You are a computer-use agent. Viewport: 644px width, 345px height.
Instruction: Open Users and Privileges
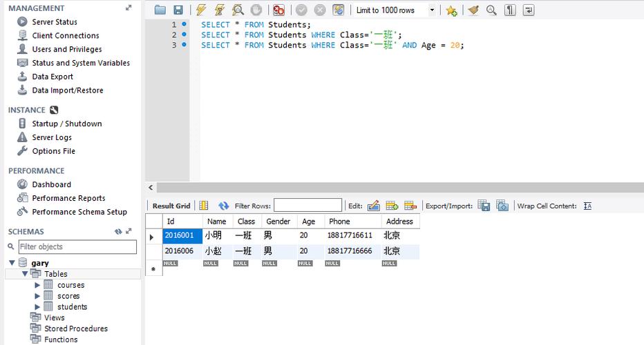coord(67,49)
